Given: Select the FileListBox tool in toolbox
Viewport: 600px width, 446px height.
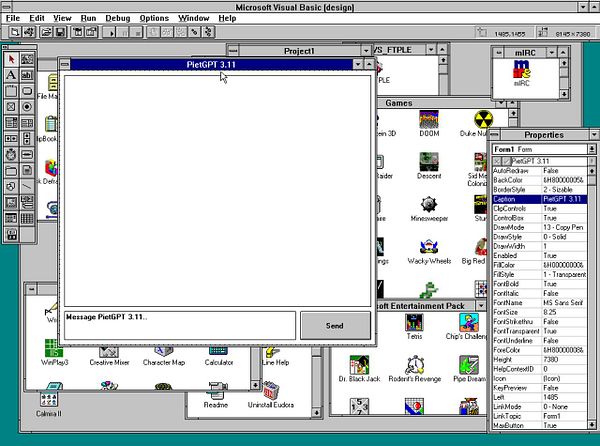Looking at the screenshot, I should pos(27,171).
